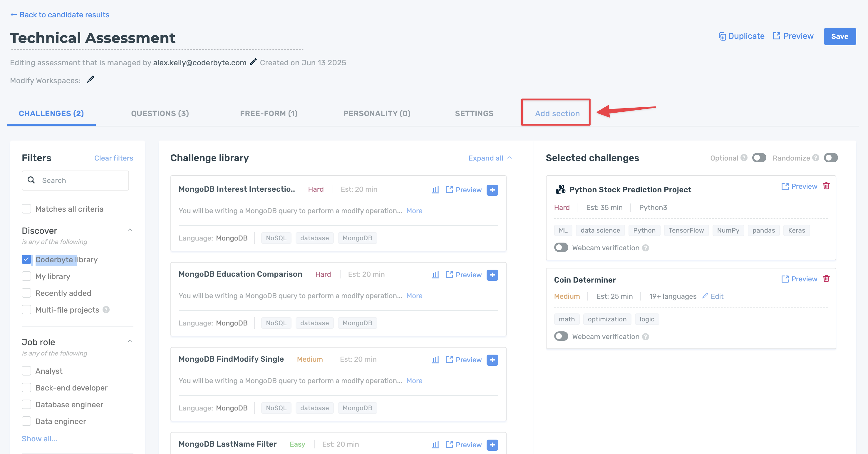The image size is (868, 454).
Task: Check the My library checkbox
Action: [x=27, y=276]
